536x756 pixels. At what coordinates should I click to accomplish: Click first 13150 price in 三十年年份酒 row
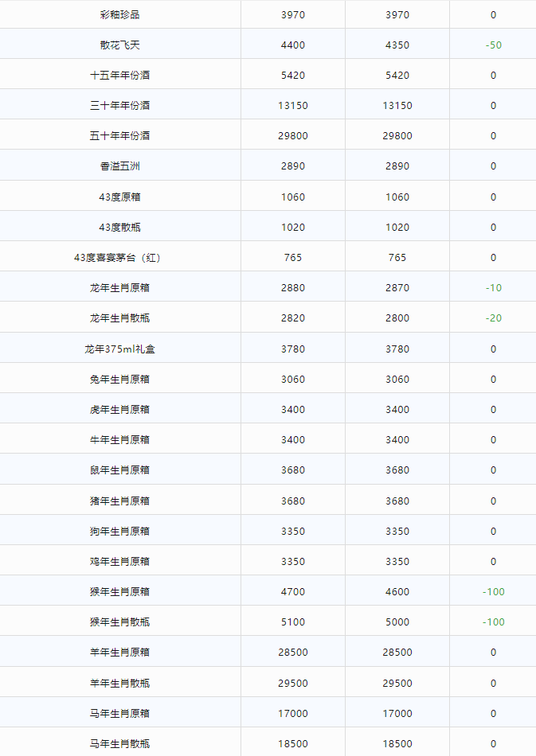pos(293,106)
